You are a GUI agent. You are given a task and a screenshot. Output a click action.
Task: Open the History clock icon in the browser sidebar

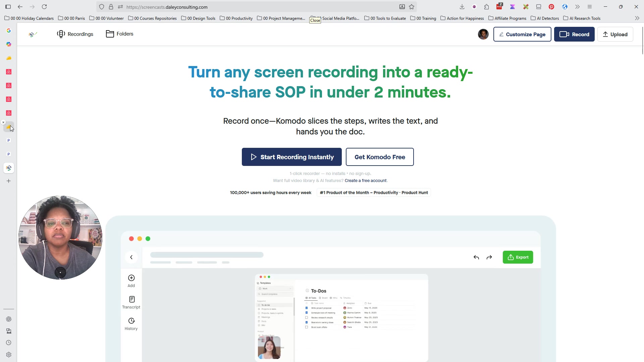(9, 343)
